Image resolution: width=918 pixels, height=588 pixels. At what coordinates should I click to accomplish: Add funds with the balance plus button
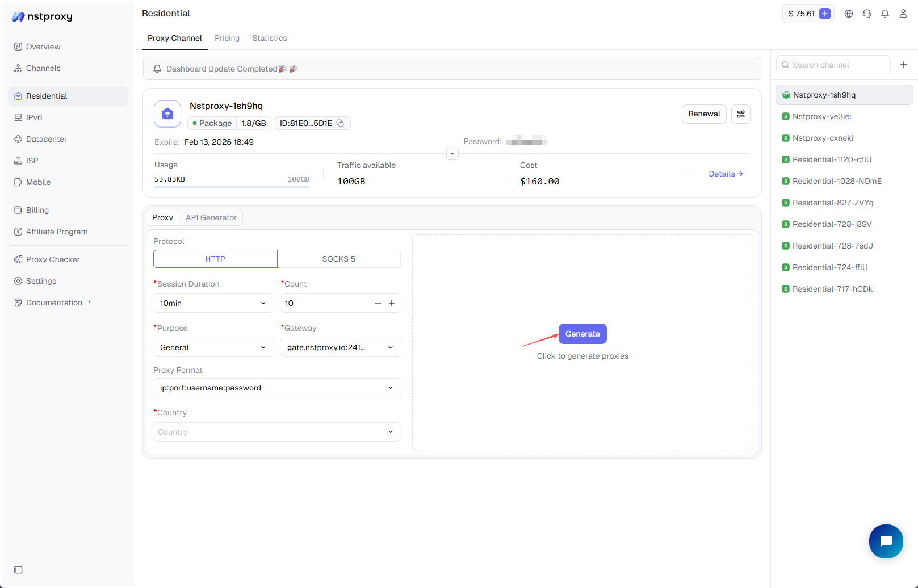(x=825, y=14)
